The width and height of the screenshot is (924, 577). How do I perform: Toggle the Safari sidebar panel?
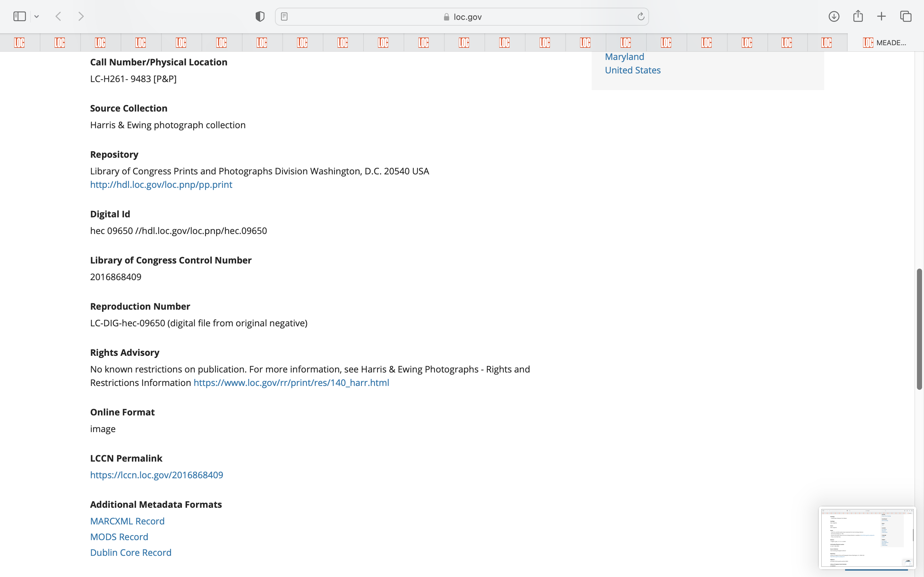tap(20, 16)
